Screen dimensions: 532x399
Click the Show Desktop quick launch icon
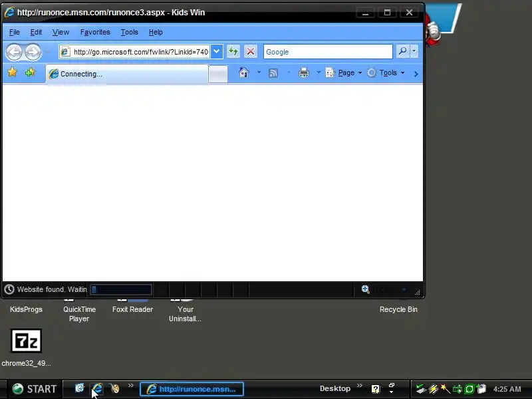click(79, 388)
